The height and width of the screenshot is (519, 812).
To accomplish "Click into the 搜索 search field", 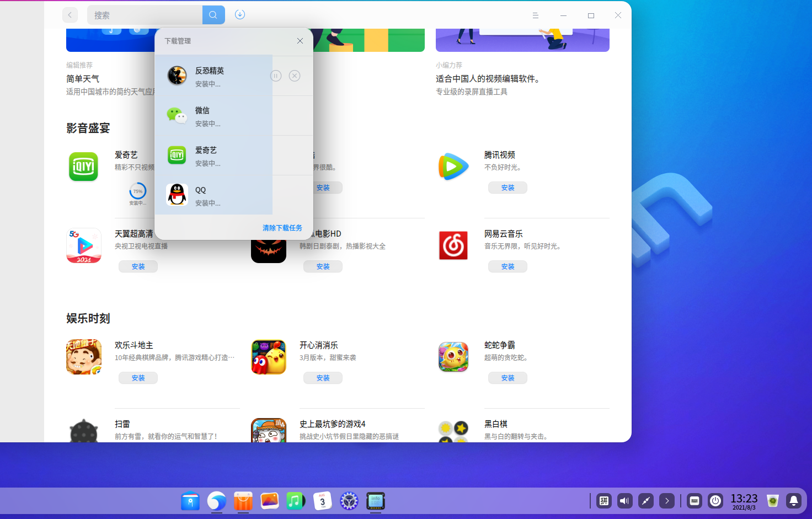I will click(x=145, y=15).
